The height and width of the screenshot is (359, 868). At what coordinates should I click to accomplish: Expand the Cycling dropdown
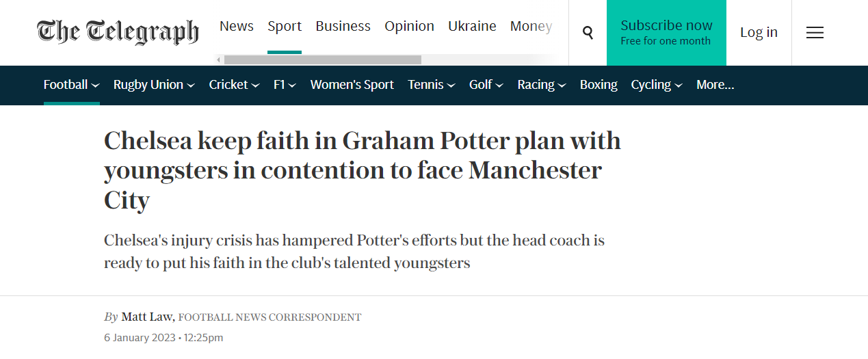tap(657, 85)
